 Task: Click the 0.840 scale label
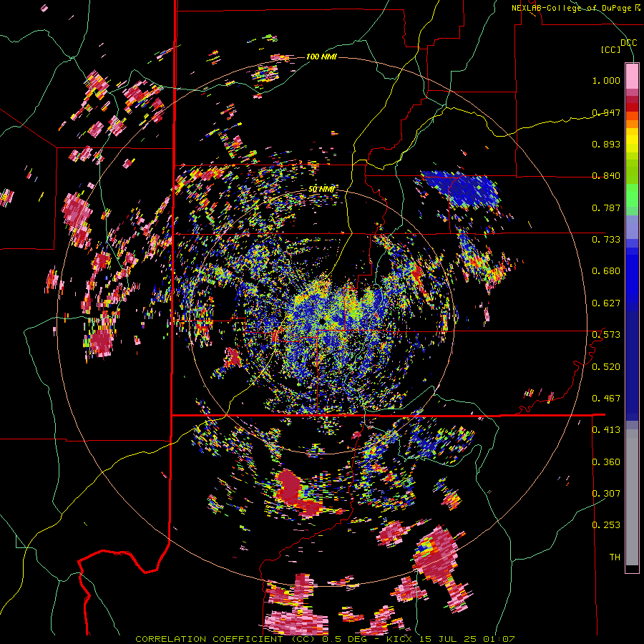point(606,176)
